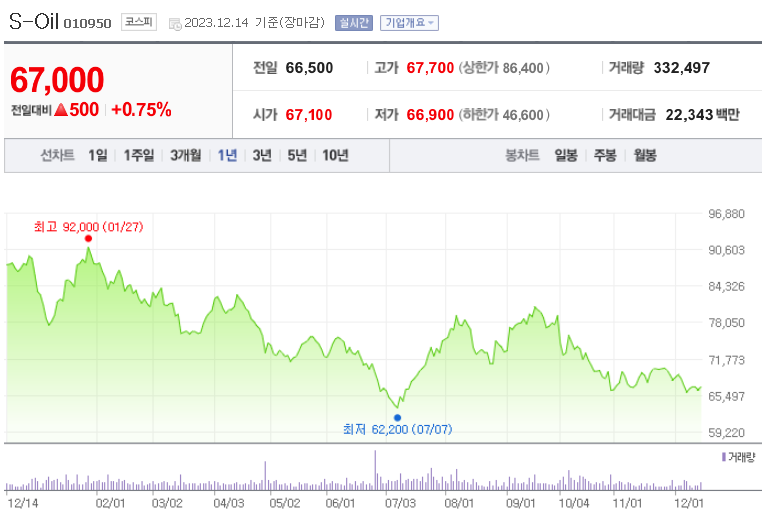Click the open price 67,100
762x522 pixels.
click(x=309, y=115)
